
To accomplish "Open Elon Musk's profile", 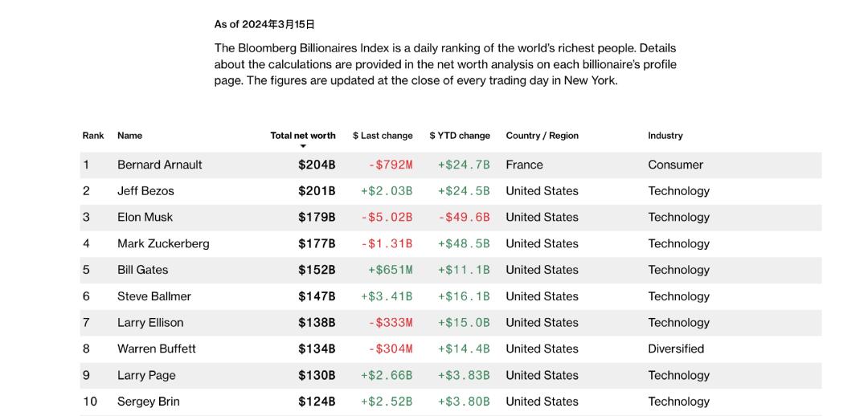I will click(145, 218).
